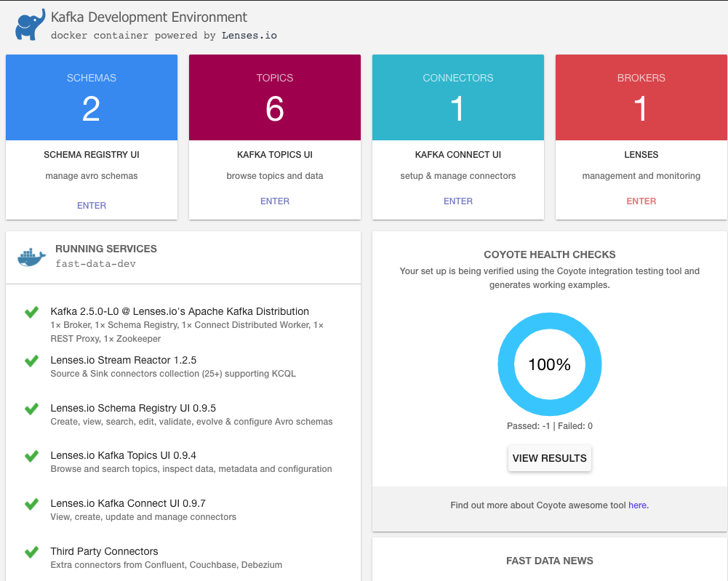Viewport: 728px width, 581px height.
Task: Click 'KAFKA TOPICS UI' card heading
Action: tap(275, 155)
